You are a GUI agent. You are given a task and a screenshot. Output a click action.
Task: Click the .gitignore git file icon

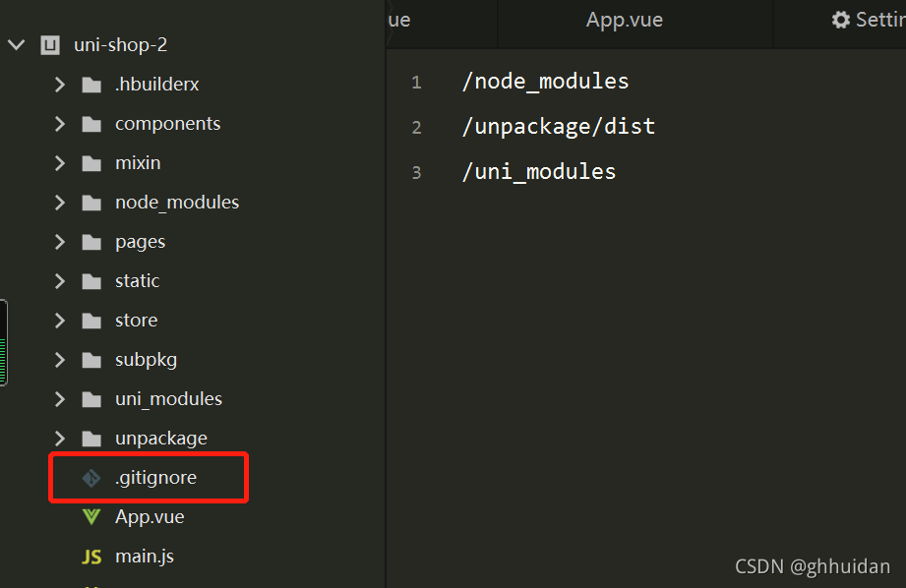point(91,478)
